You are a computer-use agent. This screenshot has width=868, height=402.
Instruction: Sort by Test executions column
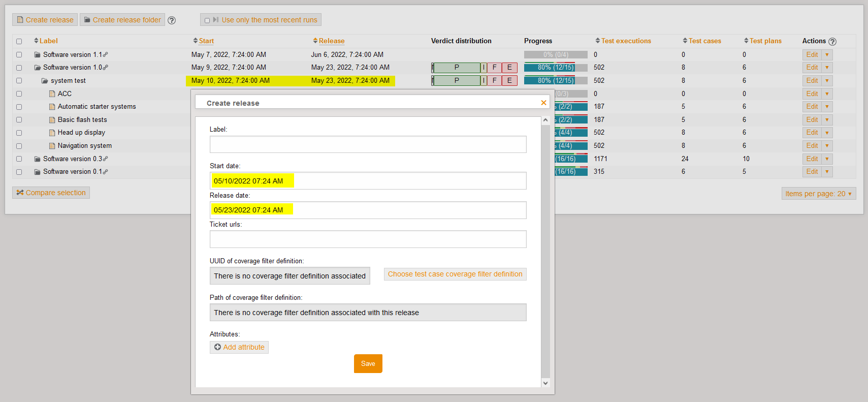626,41
